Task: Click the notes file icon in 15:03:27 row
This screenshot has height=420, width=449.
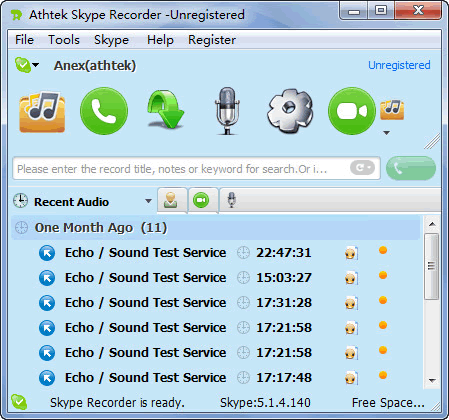Action: 351,278
